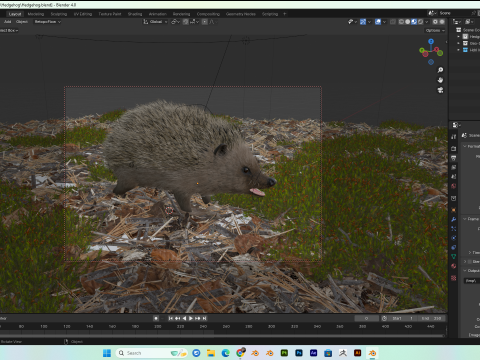Open the viewport Options dropdown
The image size is (480, 360).
pos(435,30)
